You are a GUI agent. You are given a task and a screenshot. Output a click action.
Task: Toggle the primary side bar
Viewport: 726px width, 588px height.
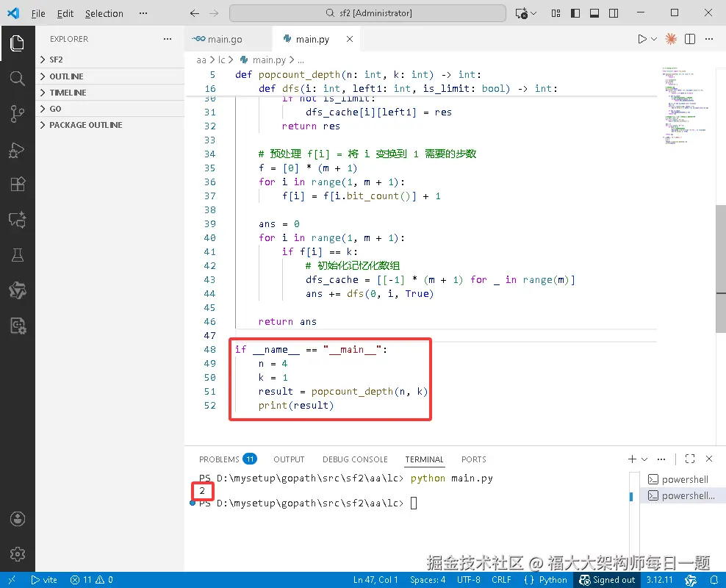[x=575, y=13]
